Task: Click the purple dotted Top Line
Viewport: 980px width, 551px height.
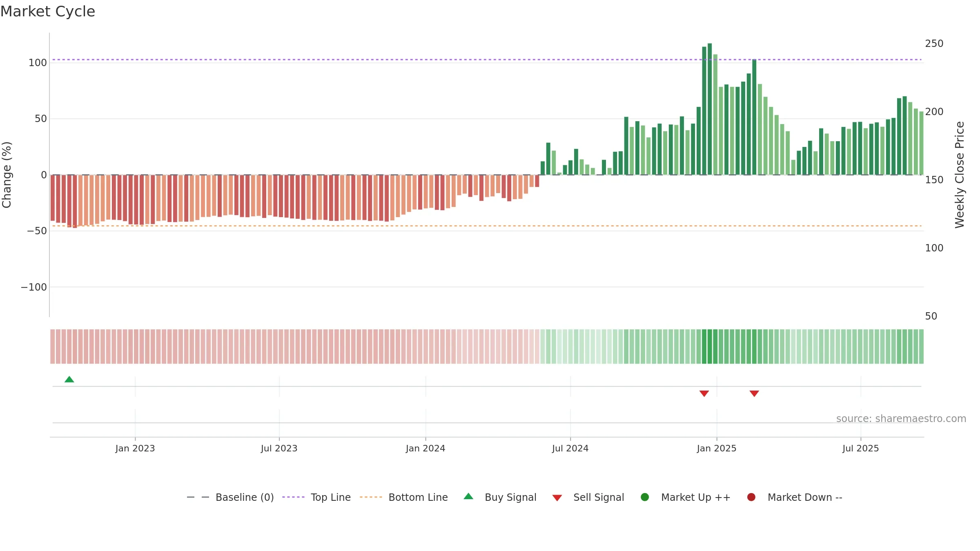Action: (x=487, y=60)
